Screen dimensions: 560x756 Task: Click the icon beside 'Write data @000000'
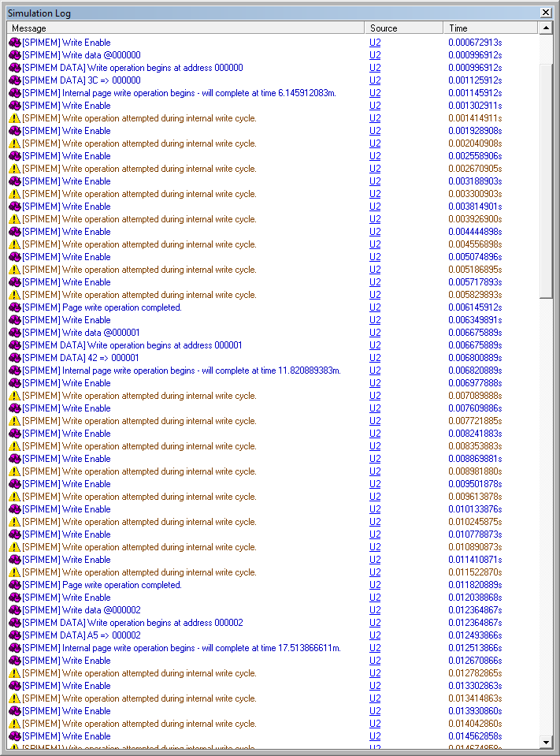(x=14, y=55)
